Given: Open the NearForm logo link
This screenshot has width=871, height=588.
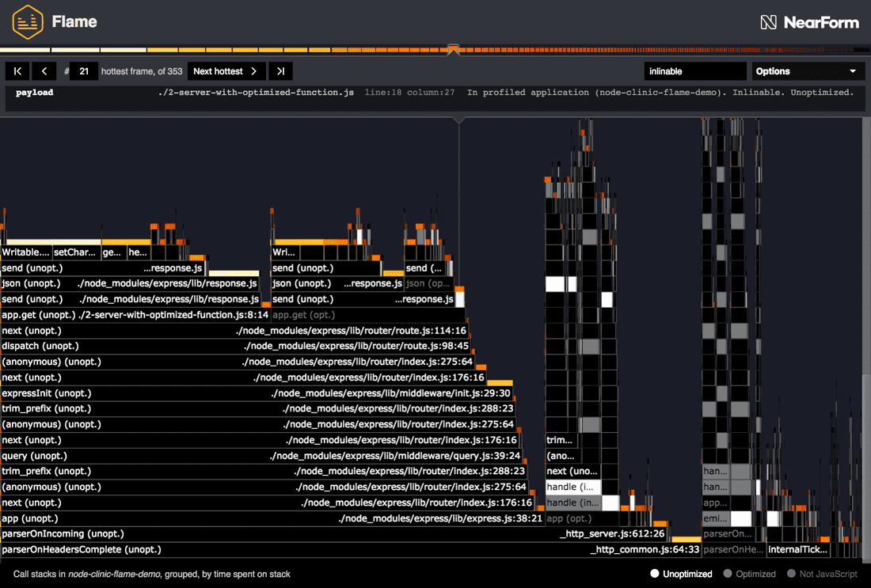Looking at the screenshot, I should 809,22.
